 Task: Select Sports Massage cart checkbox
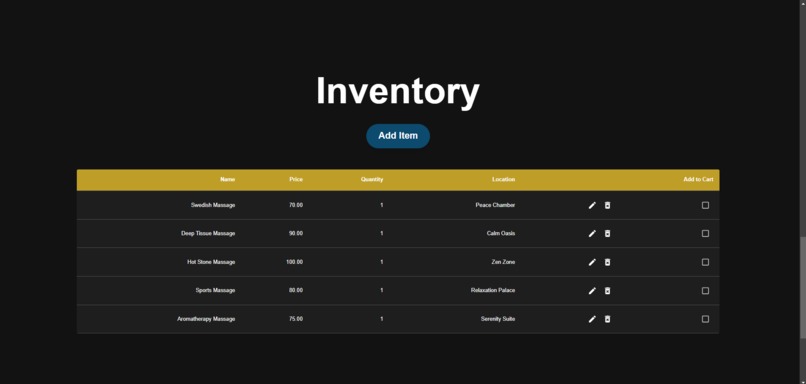tap(705, 290)
